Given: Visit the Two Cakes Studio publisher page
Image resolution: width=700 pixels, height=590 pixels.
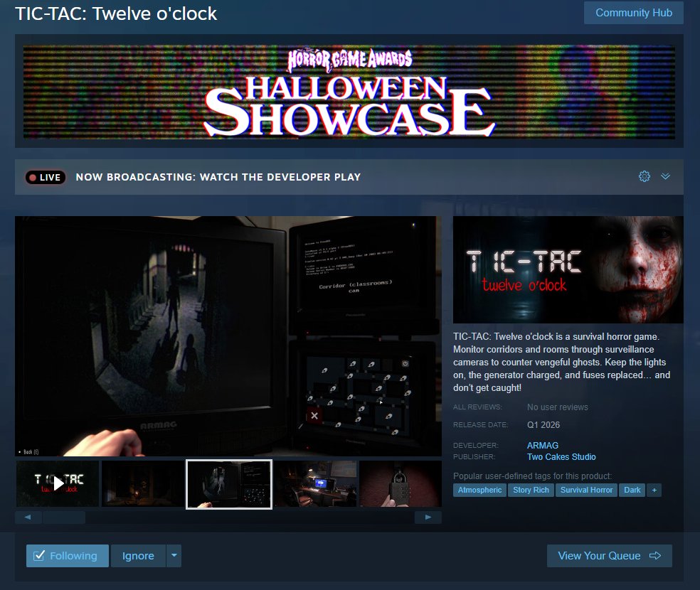Looking at the screenshot, I should click(x=561, y=457).
